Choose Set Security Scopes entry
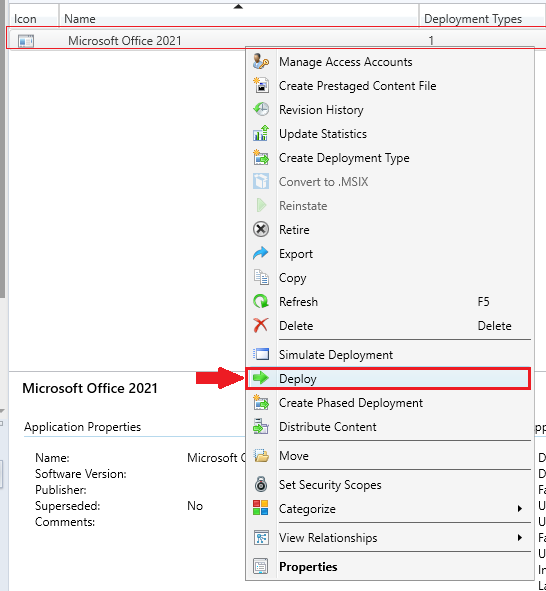 coord(390,484)
